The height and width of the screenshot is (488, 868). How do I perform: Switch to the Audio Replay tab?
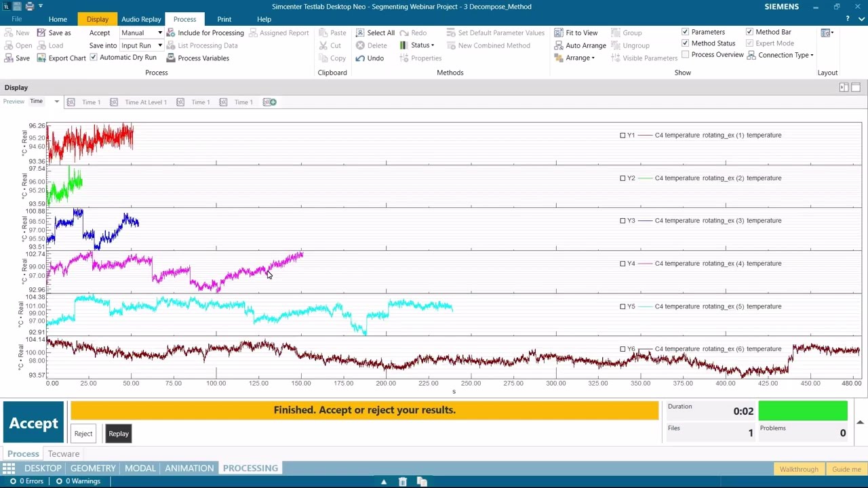141,19
